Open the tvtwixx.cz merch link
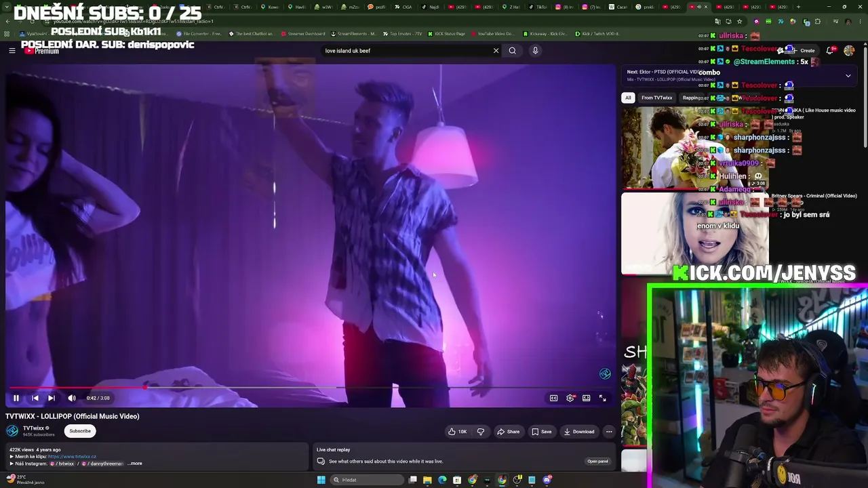Viewport: 868px width, 488px height. (72, 457)
